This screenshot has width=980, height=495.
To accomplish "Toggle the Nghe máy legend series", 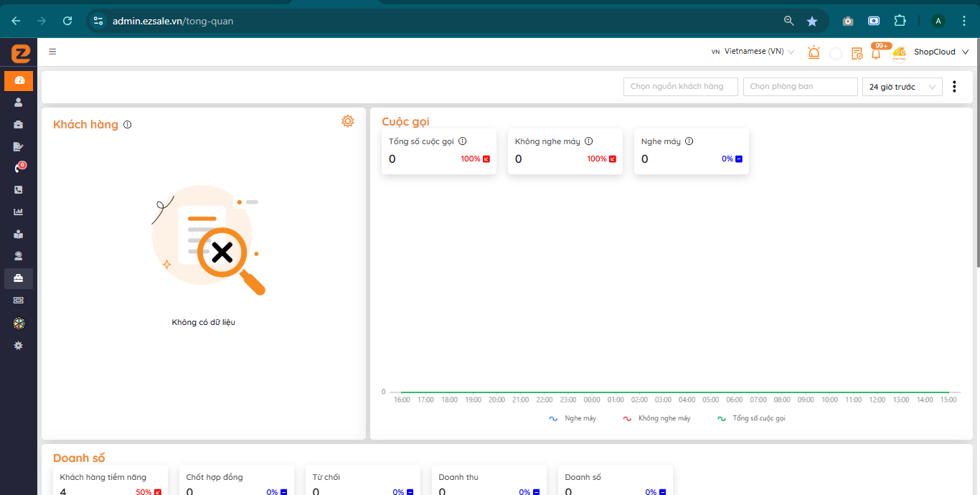I will click(x=573, y=418).
